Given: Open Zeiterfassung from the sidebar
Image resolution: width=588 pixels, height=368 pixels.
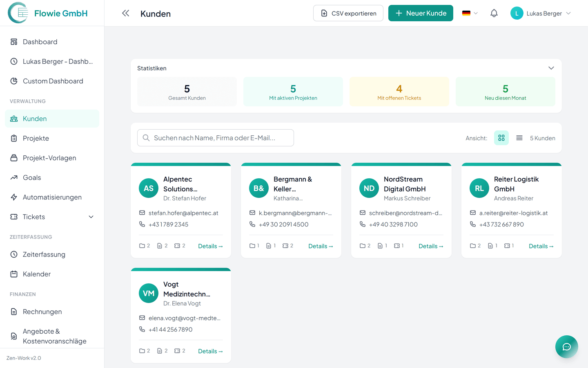Looking at the screenshot, I should pyautogui.click(x=44, y=254).
